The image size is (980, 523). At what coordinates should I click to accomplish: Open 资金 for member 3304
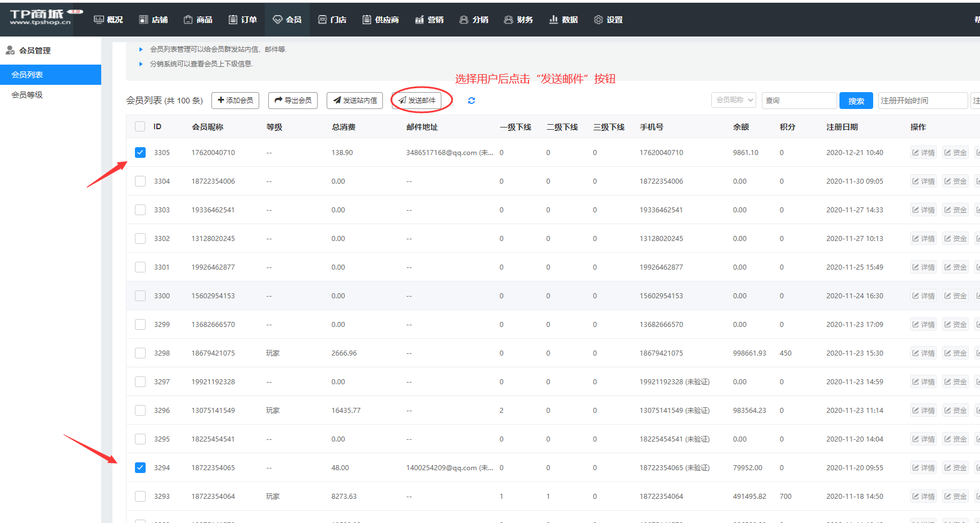[955, 181]
